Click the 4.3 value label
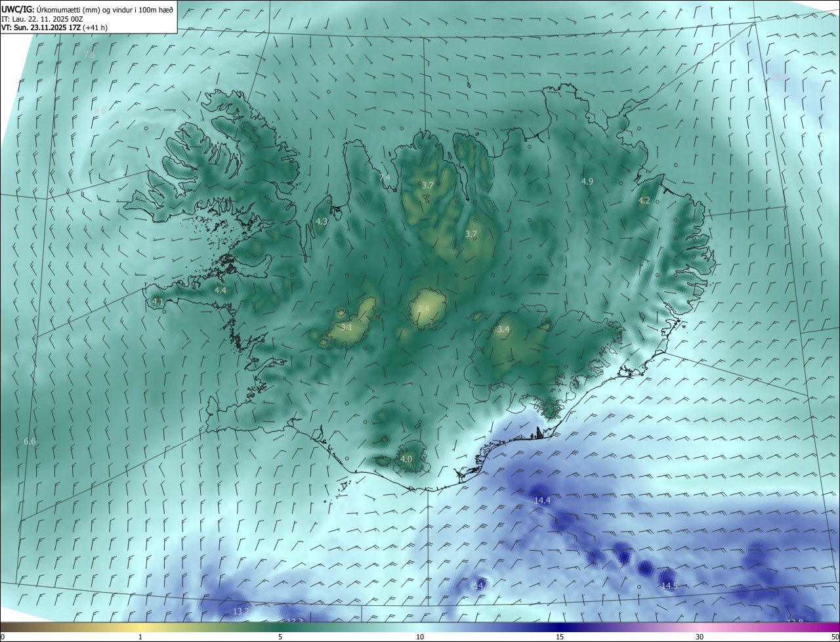The image size is (840, 642). pos(322,222)
